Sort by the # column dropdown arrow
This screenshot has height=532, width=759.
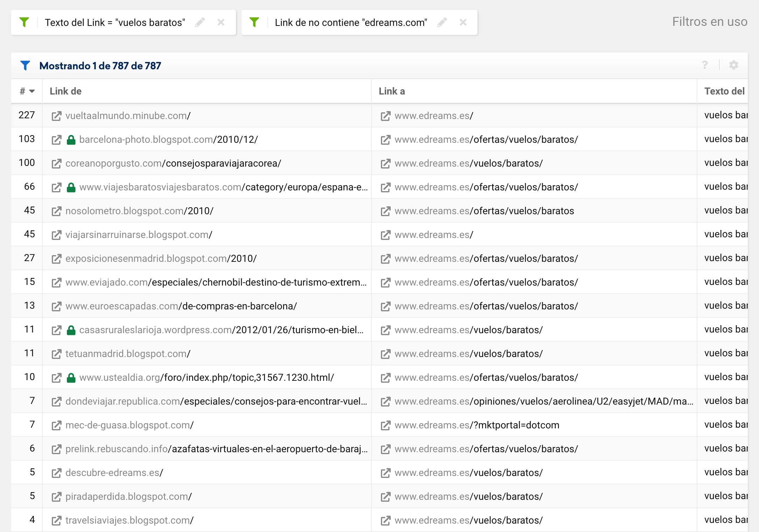coord(32,91)
